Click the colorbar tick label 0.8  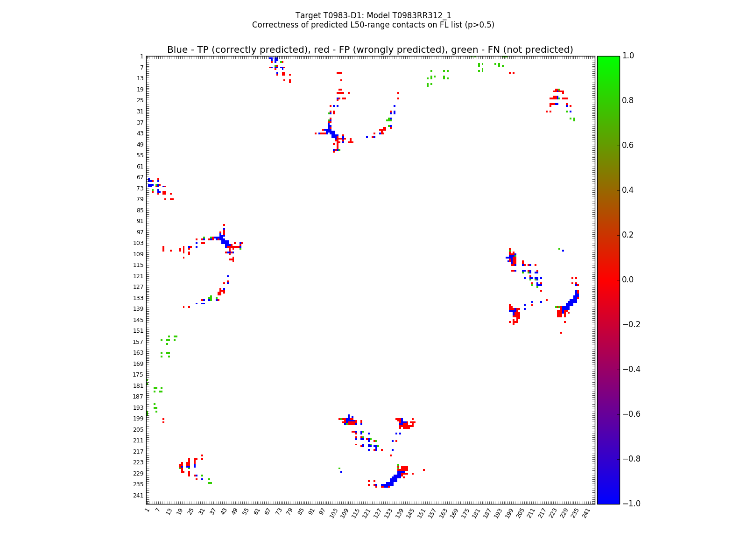click(x=632, y=101)
